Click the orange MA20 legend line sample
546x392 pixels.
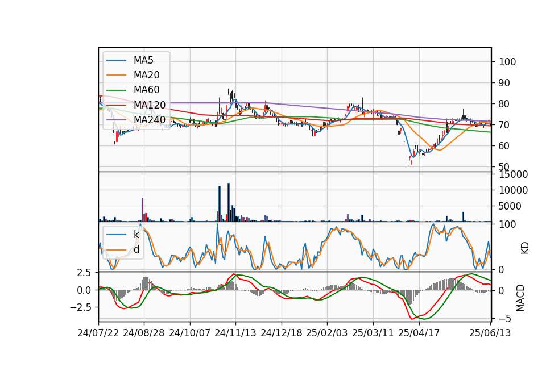tap(116, 75)
